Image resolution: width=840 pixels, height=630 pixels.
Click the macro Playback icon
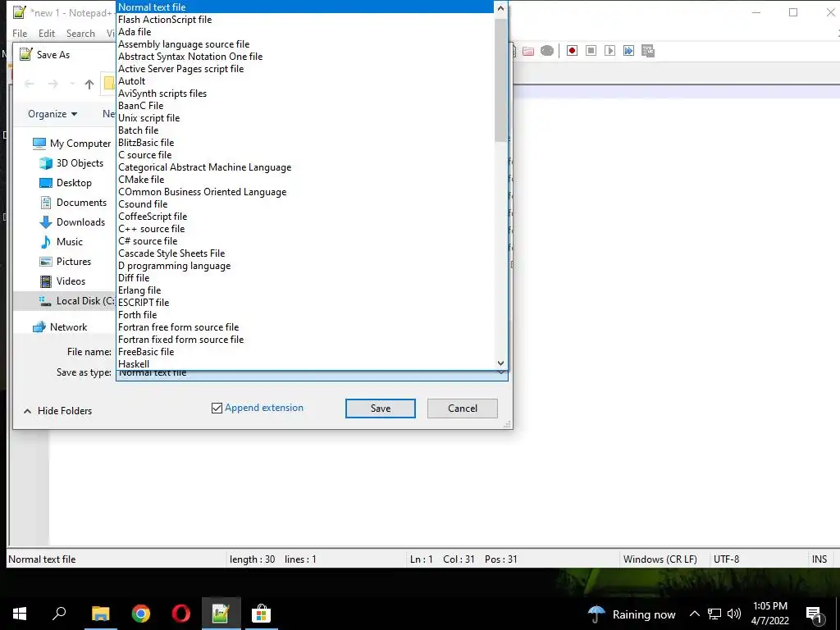pos(609,51)
